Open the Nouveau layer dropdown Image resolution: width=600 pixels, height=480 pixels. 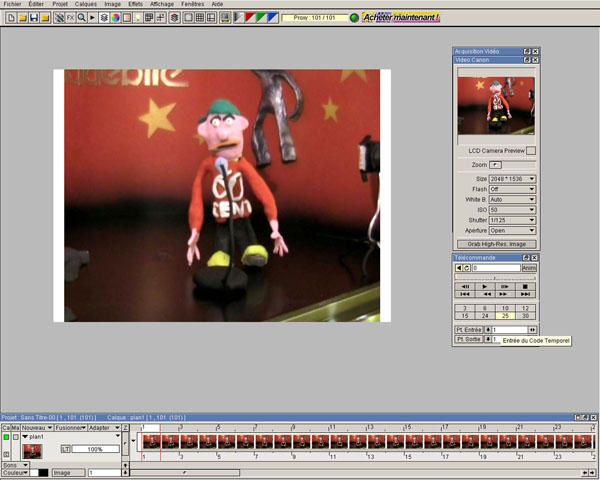[37, 428]
